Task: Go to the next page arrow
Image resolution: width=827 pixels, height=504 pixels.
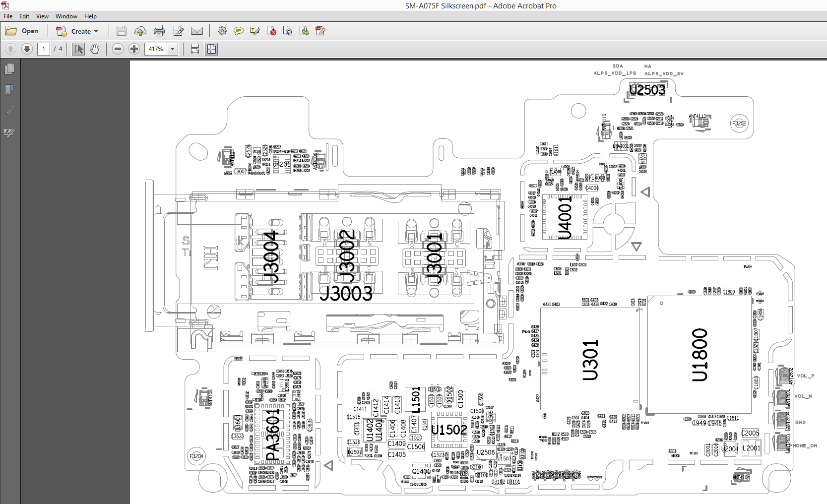Action: tap(27, 49)
